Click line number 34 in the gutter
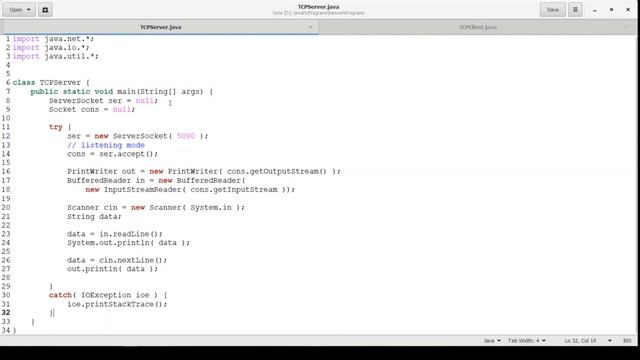The image size is (640, 360). point(6,330)
